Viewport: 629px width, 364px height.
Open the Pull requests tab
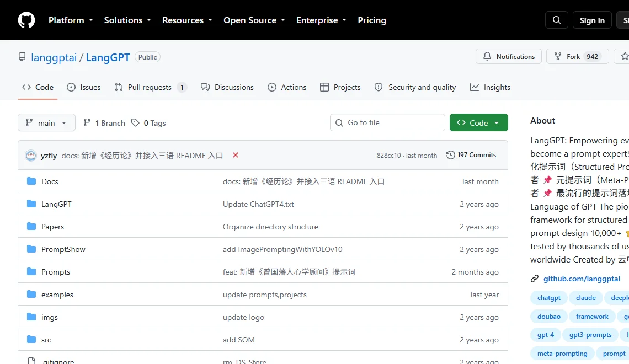[x=151, y=87]
